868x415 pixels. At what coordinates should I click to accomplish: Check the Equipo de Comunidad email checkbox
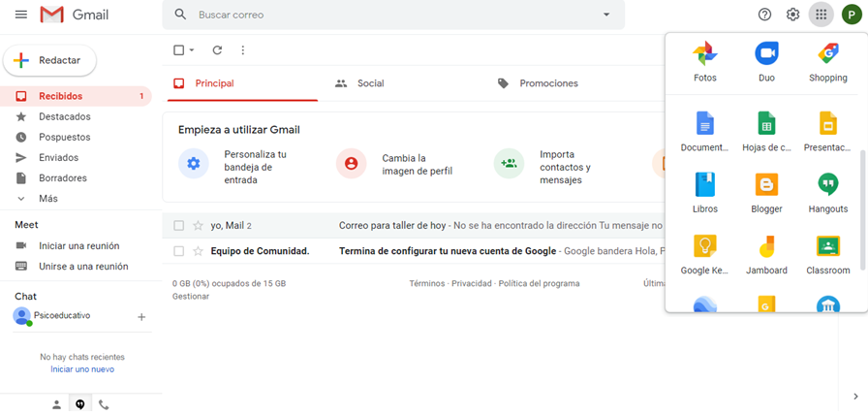tap(178, 251)
